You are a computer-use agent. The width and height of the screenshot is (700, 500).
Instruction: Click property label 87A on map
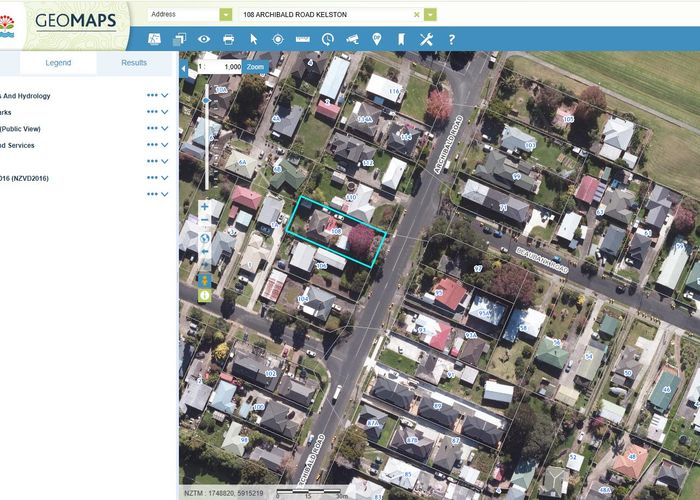(372, 423)
